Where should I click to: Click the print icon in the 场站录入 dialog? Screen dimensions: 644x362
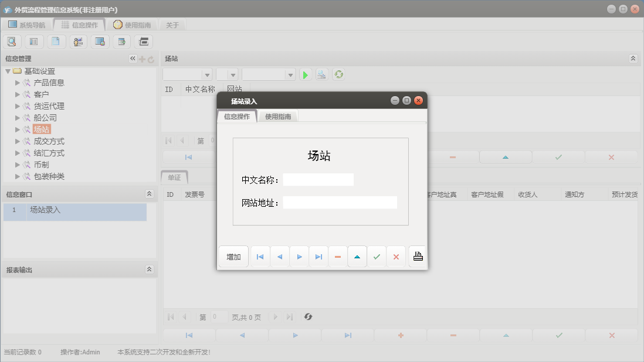click(x=417, y=256)
